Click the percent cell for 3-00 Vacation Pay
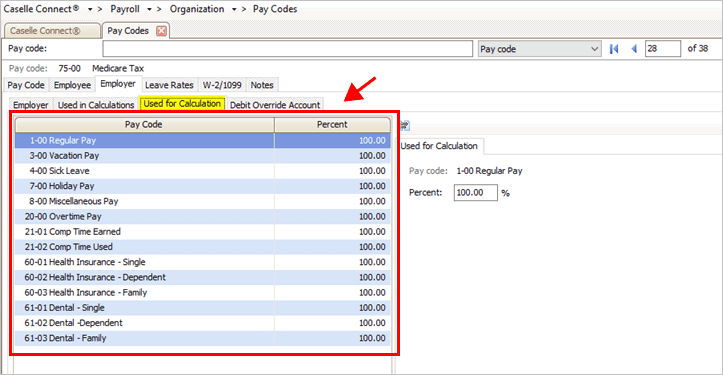 pyautogui.click(x=332, y=155)
